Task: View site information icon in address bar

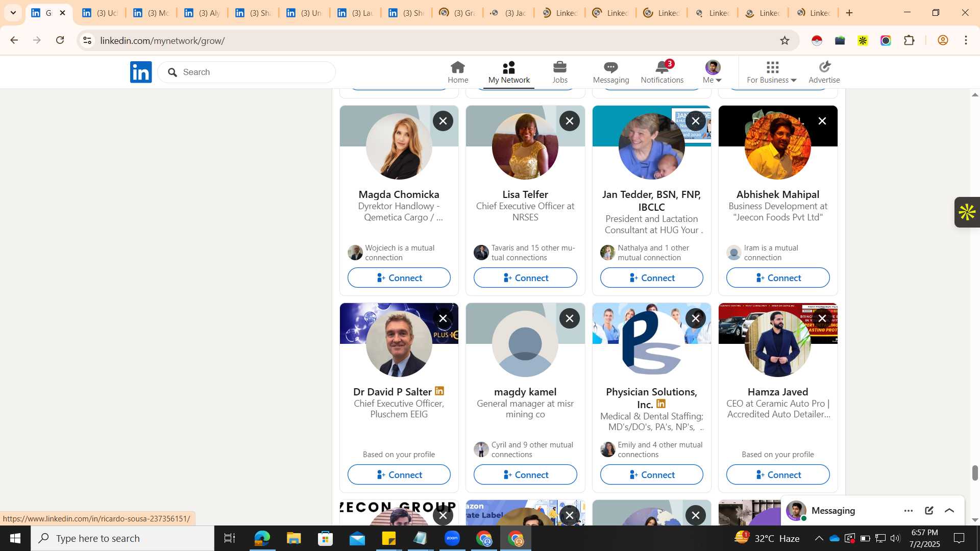Action: 87,40
